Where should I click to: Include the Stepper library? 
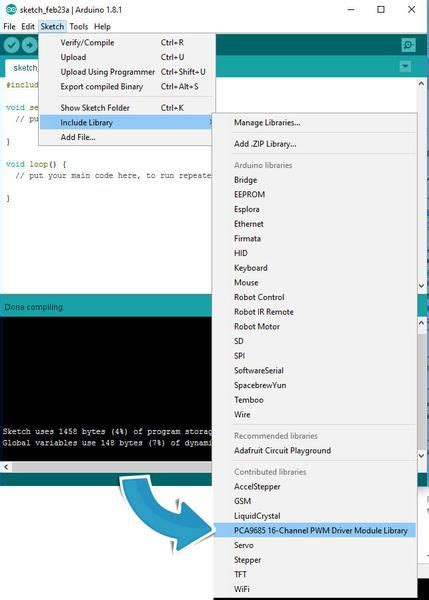click(315, 560)
